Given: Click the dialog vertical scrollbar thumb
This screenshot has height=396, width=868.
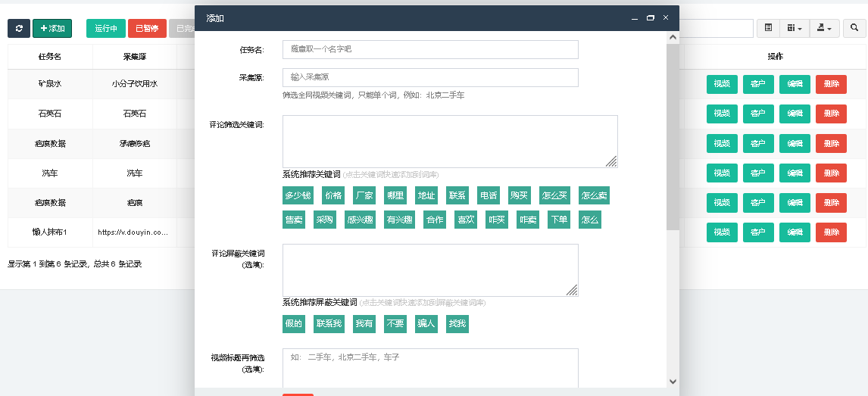Looking at the screenshot, I should [673, 137].
